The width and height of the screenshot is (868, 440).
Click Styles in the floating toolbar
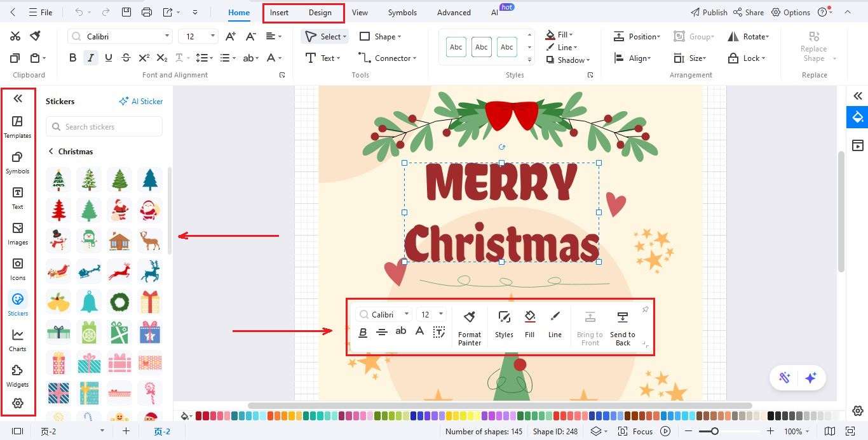point(504,324)
